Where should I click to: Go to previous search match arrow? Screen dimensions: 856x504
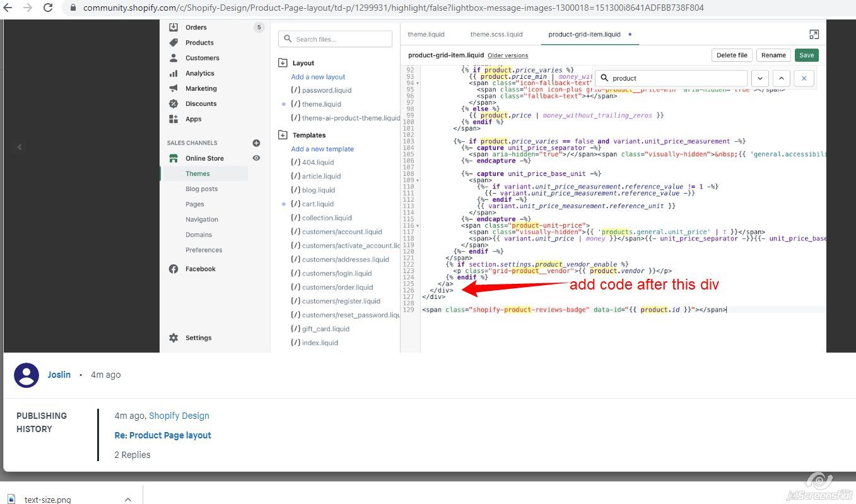pos(781,78)
